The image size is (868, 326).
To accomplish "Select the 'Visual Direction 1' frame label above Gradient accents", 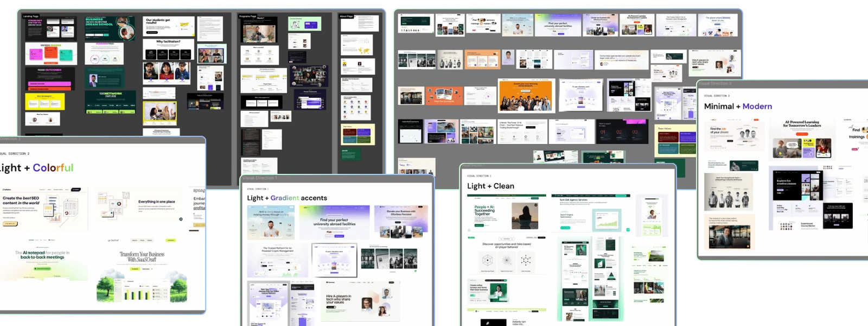I will (x=260, y=178).
